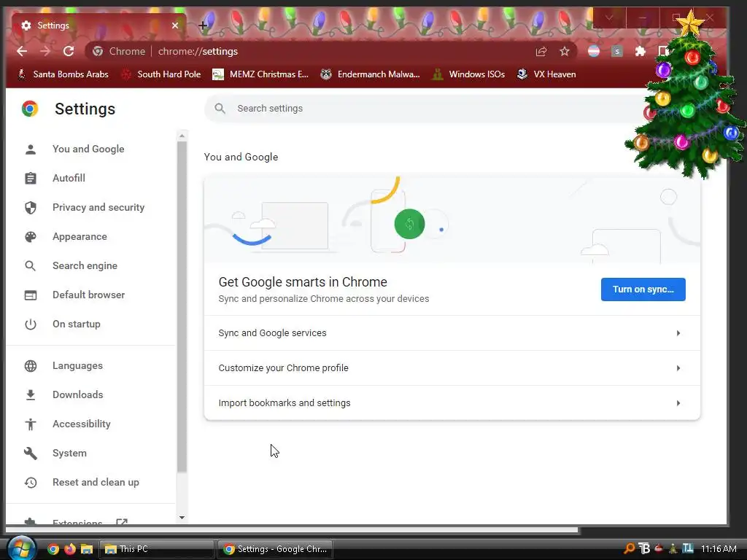Click the horizontal scrollbar at window bottom
This screenshot has height=560, width=747.
(292, 529)
